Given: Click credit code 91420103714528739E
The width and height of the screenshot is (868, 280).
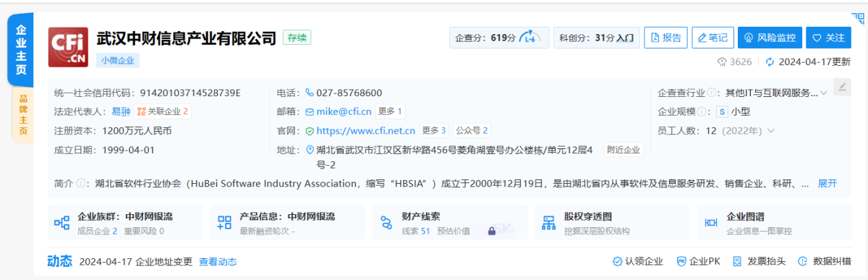Looking at the screenshot, I should coord(190,93).
